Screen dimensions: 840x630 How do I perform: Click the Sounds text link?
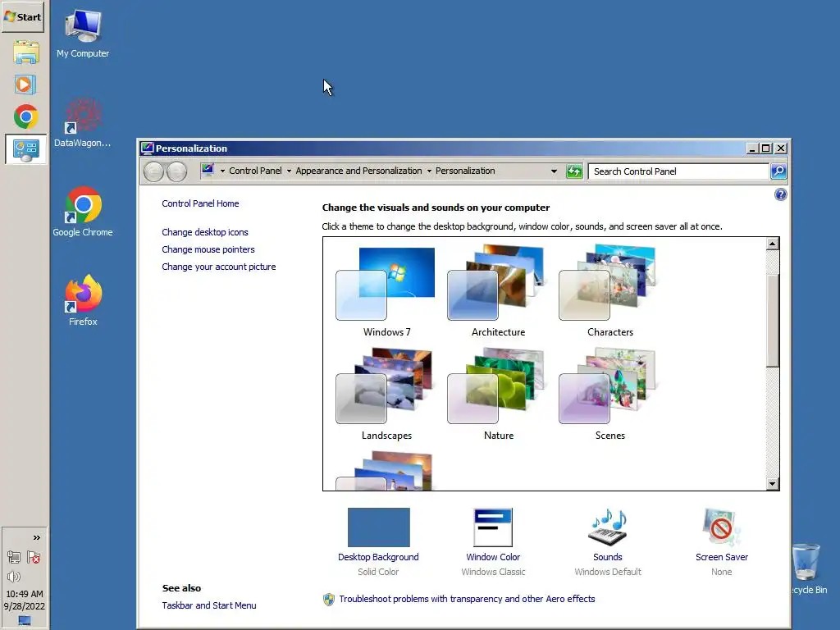608,557
